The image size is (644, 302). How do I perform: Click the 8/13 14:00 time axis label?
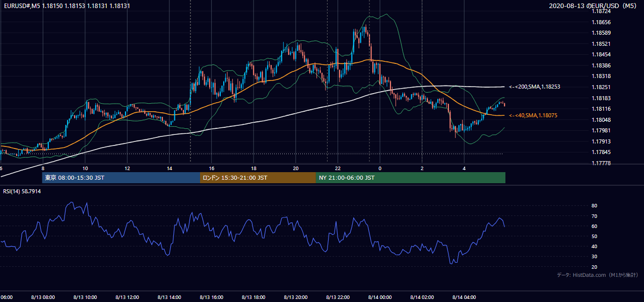coord(169,297)
